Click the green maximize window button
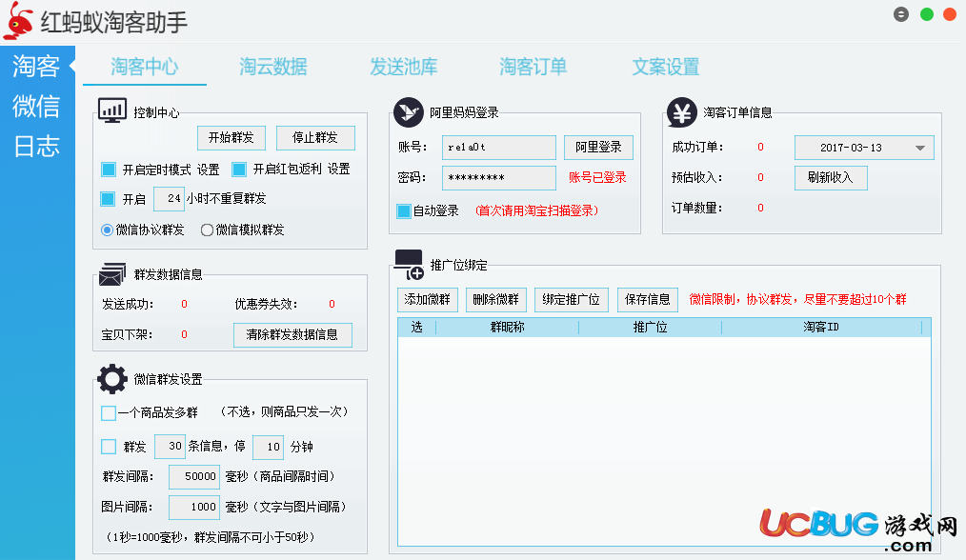Screen dimensions: 966x560 (x=927, y=14)
